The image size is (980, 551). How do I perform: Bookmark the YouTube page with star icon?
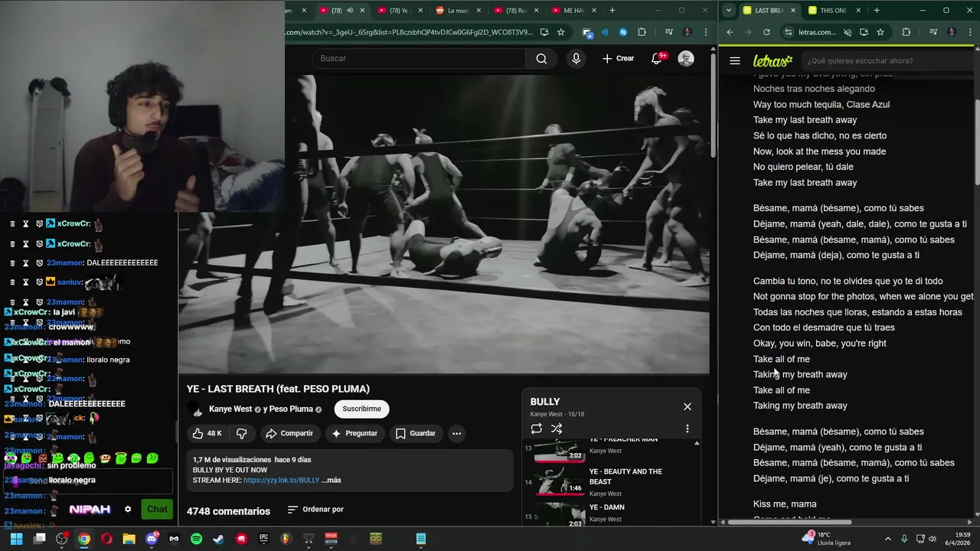tap(560, 32)
